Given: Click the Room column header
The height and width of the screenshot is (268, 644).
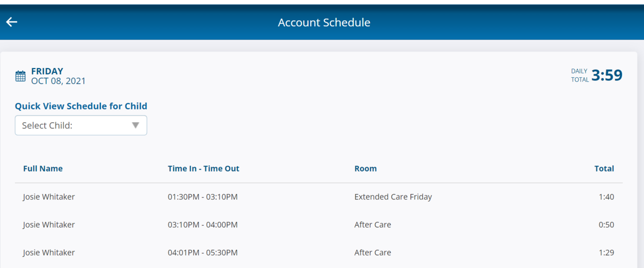Looking at the screenshot, I should click(x=365, y=168).
